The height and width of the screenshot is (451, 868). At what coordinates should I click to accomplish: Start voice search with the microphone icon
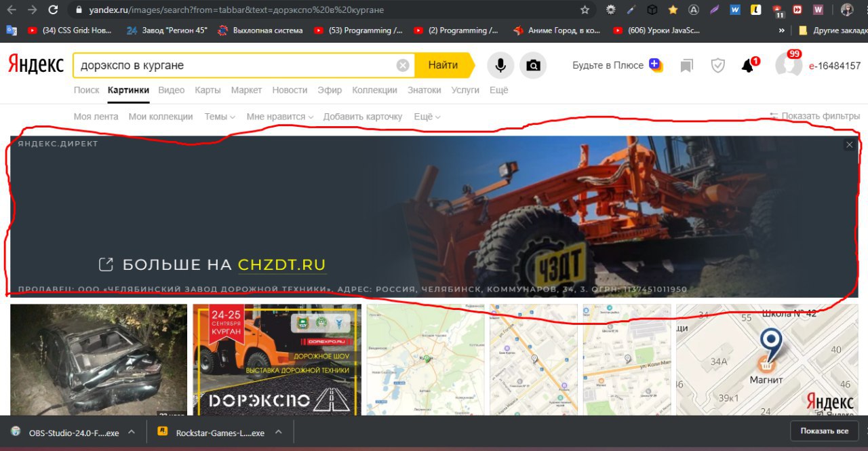coord(500,65)
